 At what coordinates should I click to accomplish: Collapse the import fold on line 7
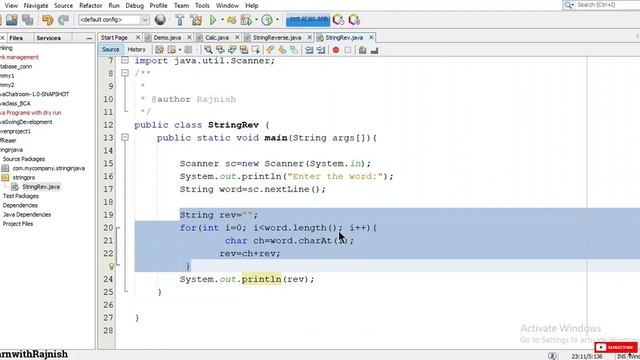125,60
